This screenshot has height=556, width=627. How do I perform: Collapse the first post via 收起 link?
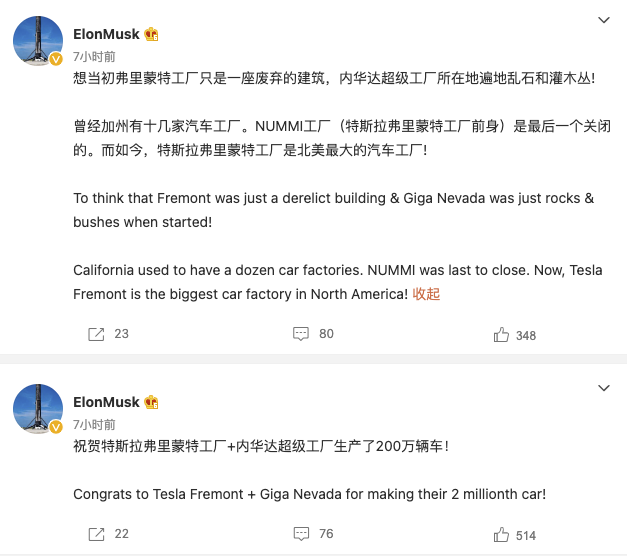(426, 294)
